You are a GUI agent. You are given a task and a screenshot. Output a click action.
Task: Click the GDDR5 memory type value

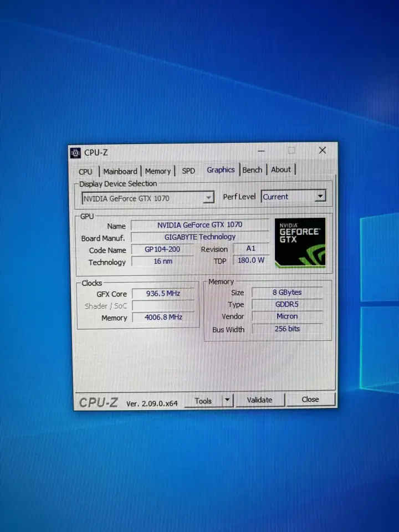pos(287,304)
